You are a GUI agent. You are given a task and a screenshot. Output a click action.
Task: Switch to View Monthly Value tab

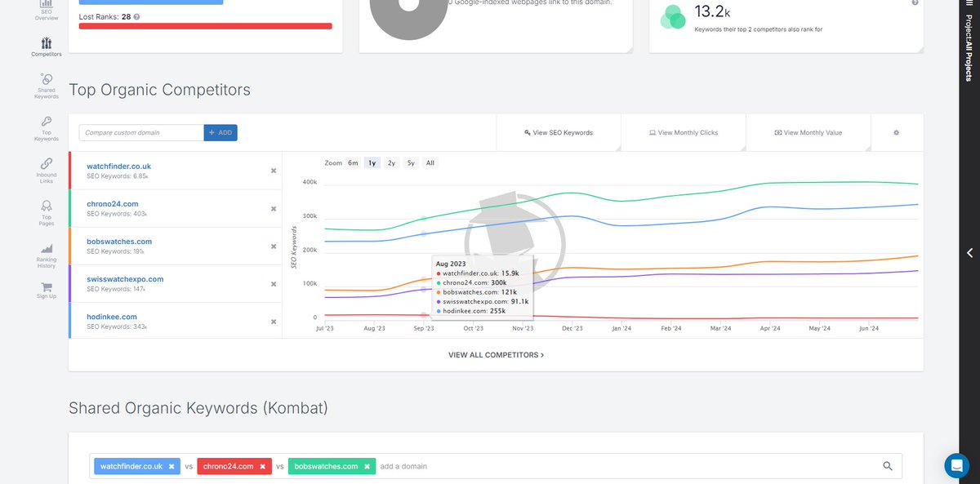click(808, 131)
